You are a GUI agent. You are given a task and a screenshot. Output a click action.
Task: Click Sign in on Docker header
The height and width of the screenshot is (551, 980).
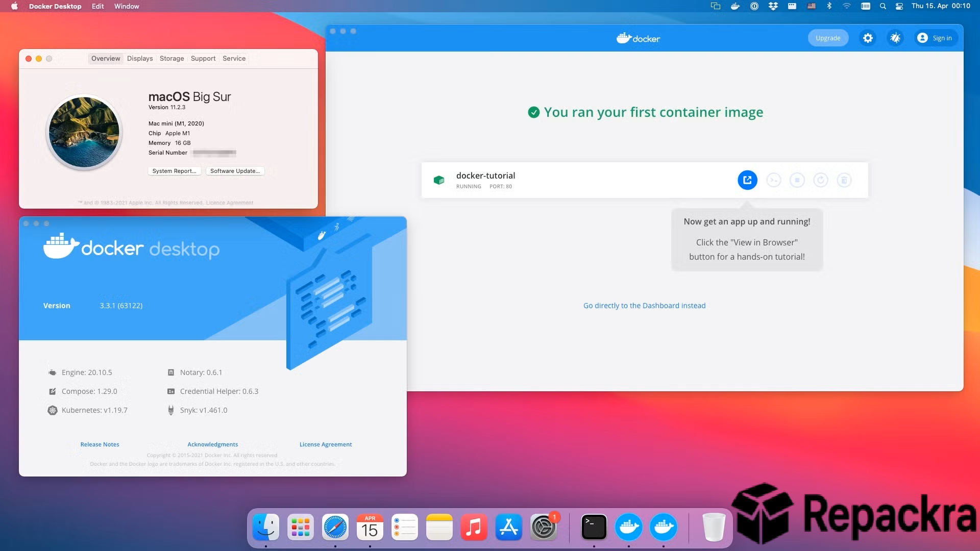coord(935,38)
